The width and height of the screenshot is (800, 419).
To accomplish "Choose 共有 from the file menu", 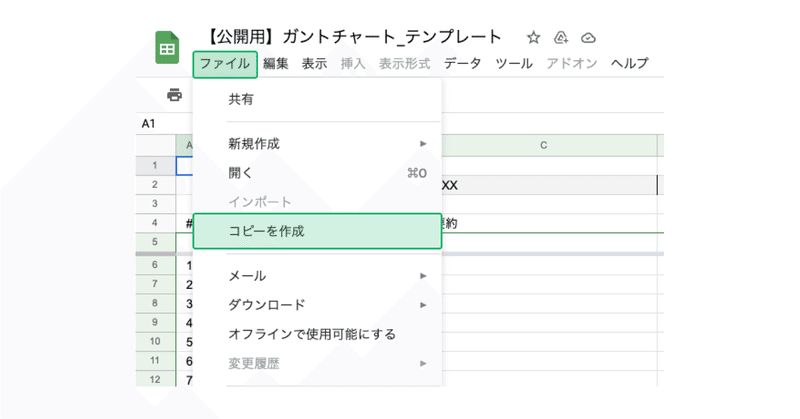I will pyautogui.click(x=317, y=99).
